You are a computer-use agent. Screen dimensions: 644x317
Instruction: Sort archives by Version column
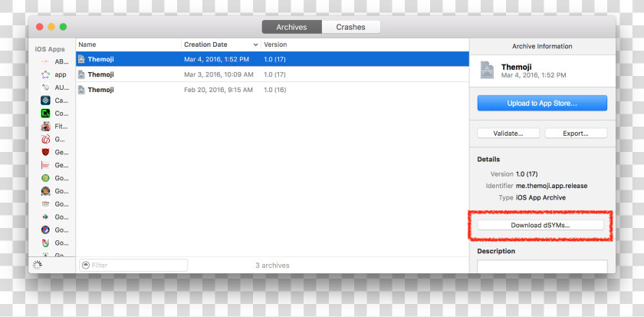tap(275, 45)
